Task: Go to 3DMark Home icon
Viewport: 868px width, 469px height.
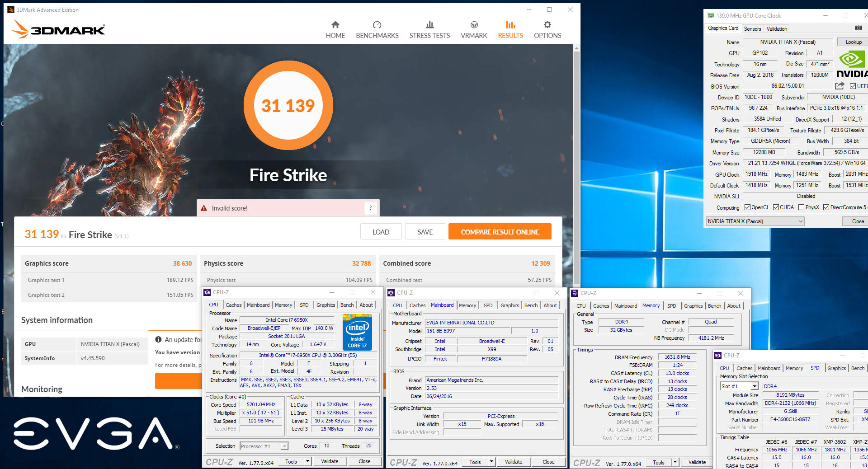Action: pyautogui.click(x=335, y=24)
